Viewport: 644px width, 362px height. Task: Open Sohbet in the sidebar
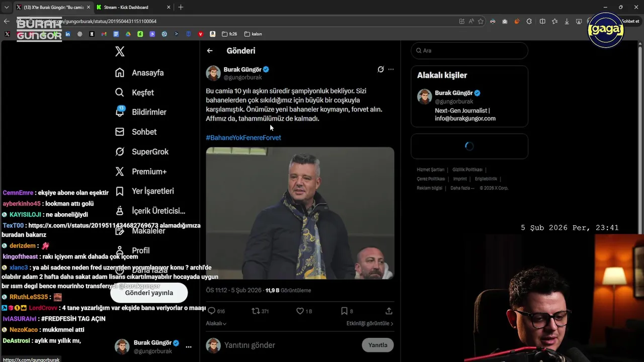click(x=136, y=132)
